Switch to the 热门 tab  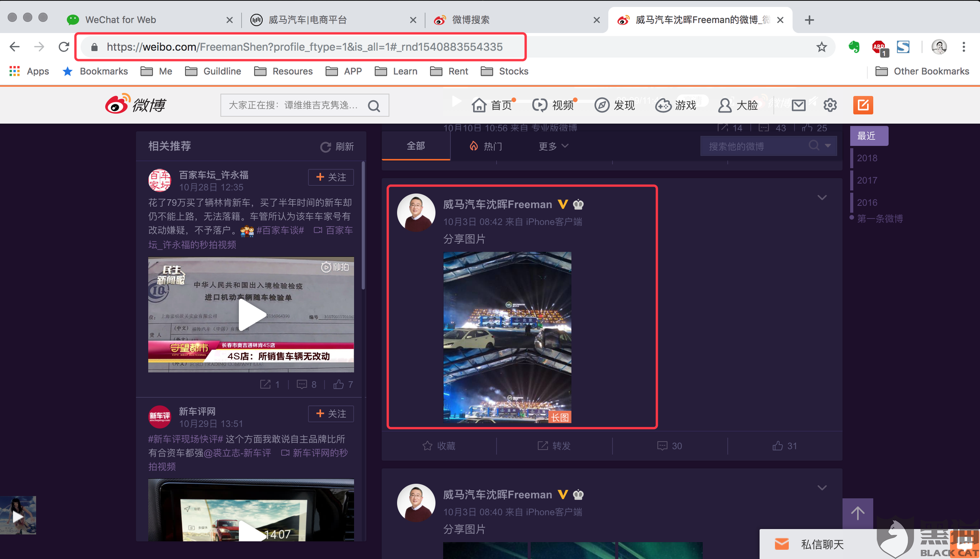486,146
